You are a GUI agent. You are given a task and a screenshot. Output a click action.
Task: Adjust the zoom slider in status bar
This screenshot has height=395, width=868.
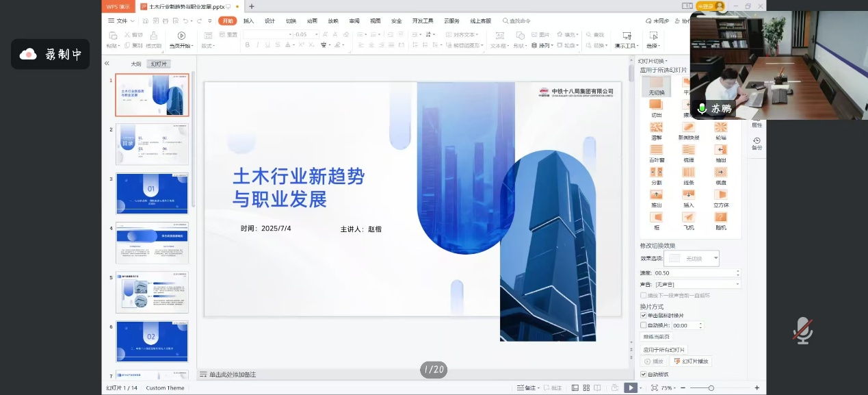tap(711, 388)
